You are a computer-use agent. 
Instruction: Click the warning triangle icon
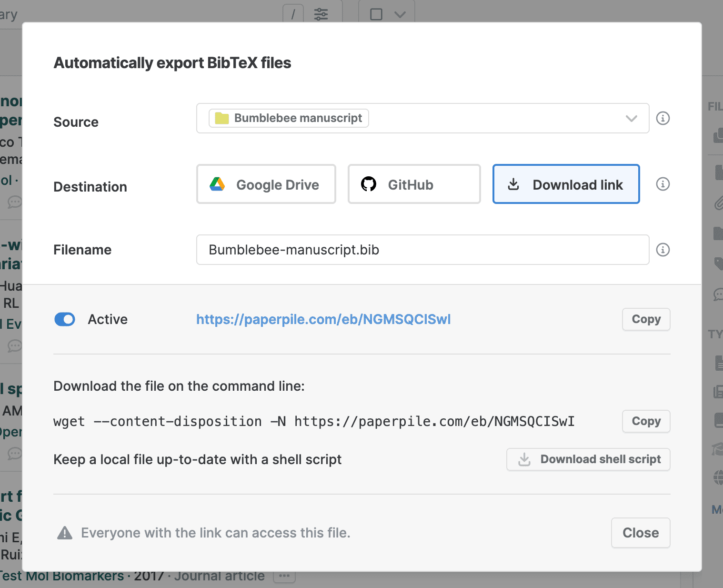tap(65, 533)
